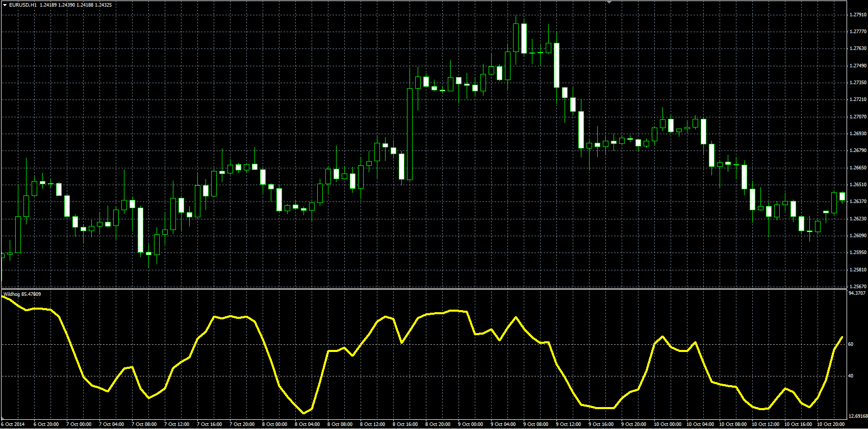Click the 1.26090 price scale label
The image size is (868, 429).
(858, 236)
